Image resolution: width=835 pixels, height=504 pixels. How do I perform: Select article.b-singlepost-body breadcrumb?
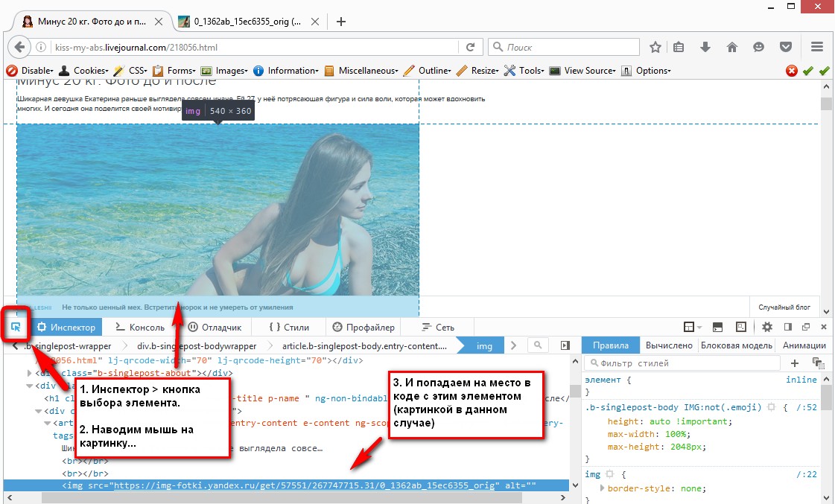click(x=364, y=346)
